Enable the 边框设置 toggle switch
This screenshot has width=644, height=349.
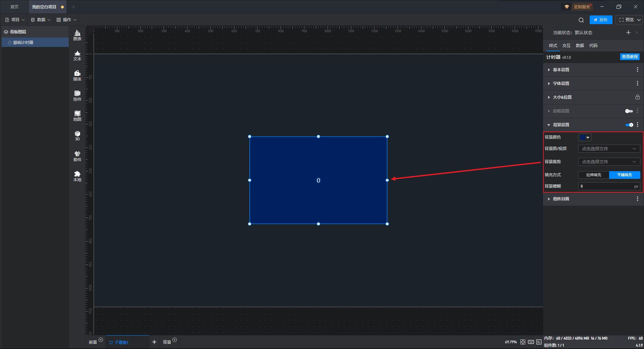coord(629,111)
